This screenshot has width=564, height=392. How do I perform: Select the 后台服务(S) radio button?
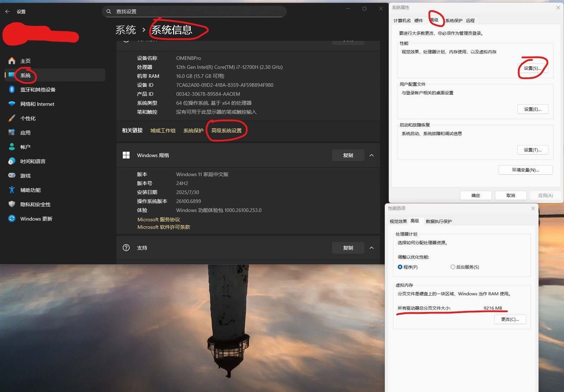(453, 267)
